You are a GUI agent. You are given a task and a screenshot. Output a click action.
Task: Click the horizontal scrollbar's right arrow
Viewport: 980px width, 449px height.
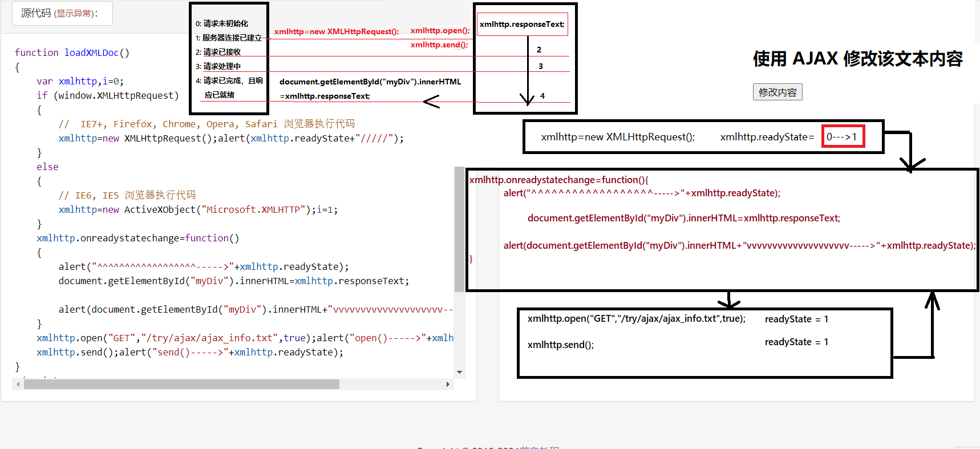(x=448, y=385)
